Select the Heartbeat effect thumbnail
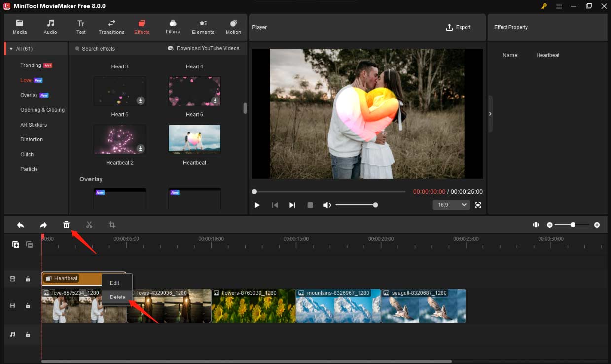This screenshot has width=611, height=364. [x=194, y=140]
